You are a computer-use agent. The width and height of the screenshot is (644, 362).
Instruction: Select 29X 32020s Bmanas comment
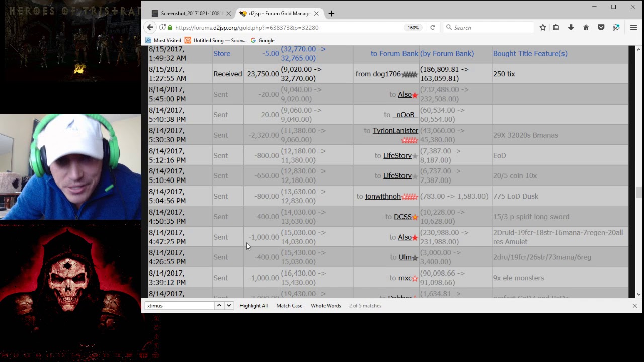(x=525, y=135)
